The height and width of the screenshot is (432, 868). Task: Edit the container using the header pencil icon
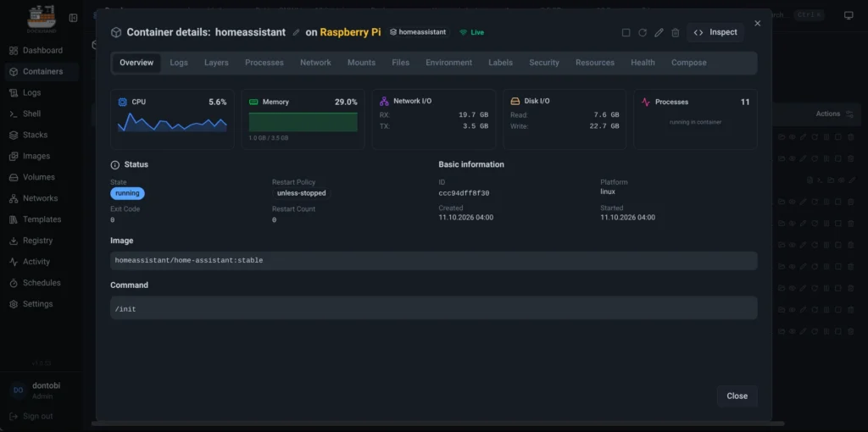pos(659,33)
